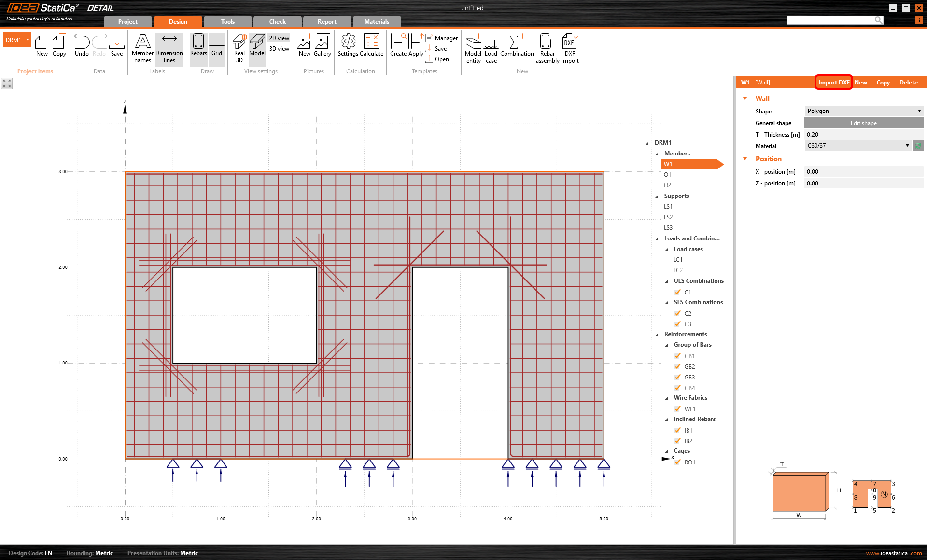
Task: Switch to the Check tab
Action: [x=277, y=22]
